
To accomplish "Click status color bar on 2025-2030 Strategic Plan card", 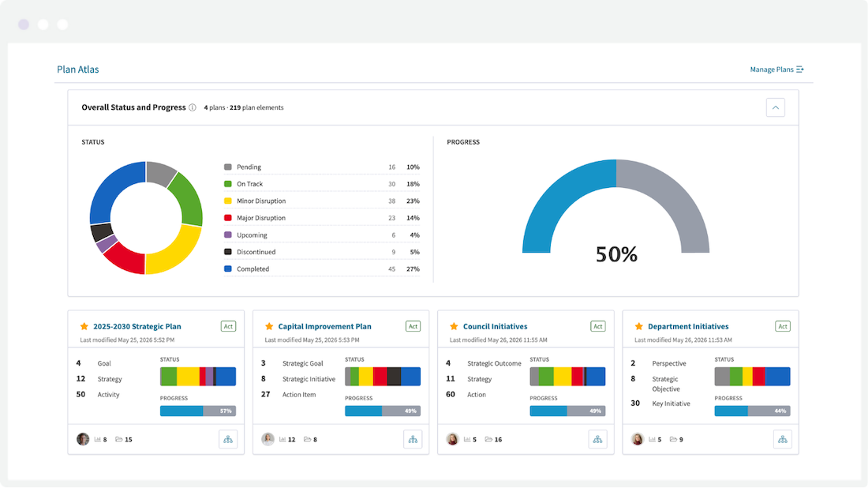I will point(198,377).
